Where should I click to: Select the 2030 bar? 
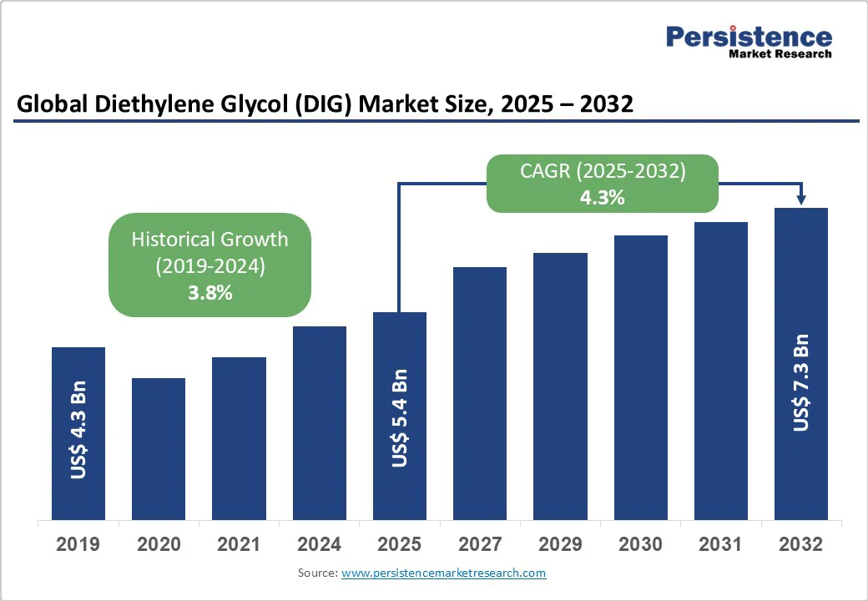pyautogui.click(x=641, y=376)
